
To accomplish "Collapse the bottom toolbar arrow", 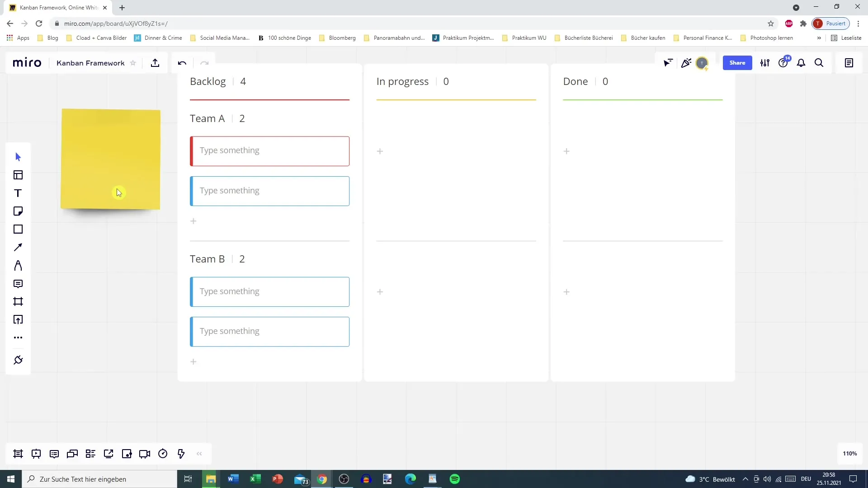I will 200,454.
